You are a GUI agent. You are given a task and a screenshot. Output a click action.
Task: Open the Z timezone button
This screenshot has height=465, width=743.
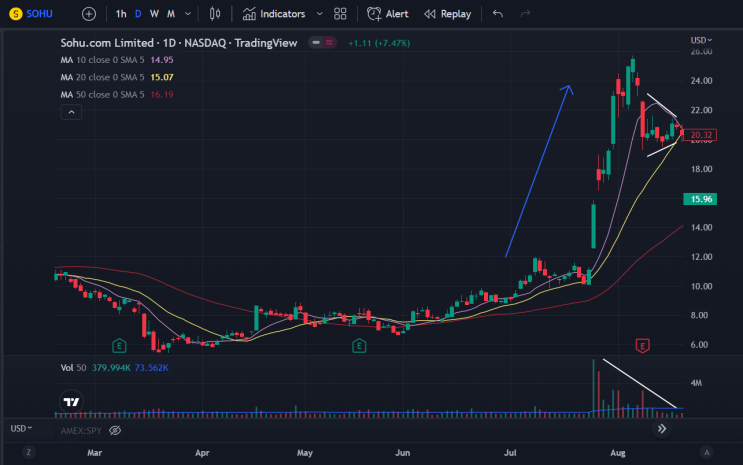tap(28, 452)
